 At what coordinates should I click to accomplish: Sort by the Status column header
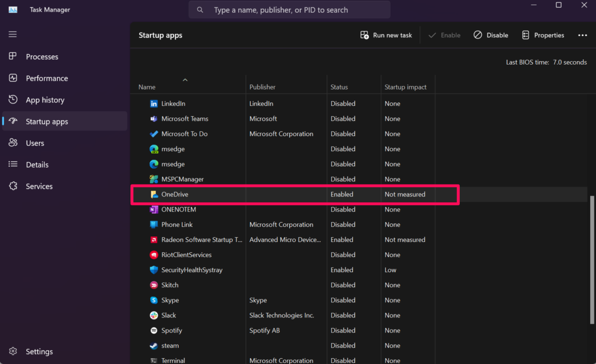tap(339, 87)
